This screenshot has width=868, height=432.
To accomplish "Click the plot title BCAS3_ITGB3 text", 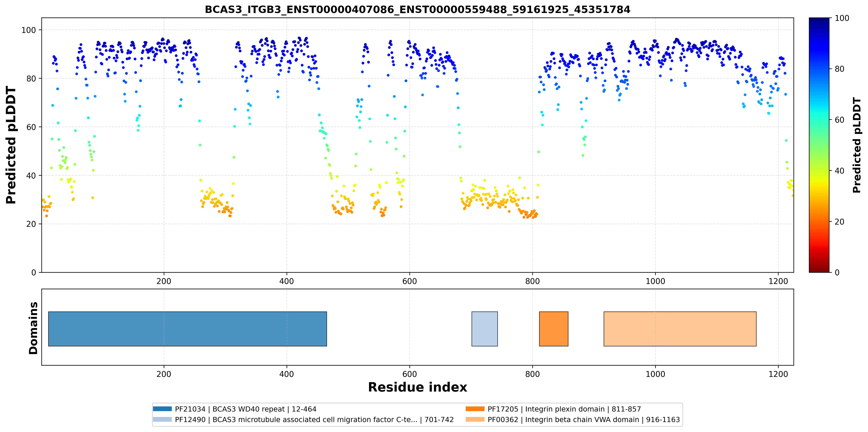I will pyautogui.click(x=418, y=9).
